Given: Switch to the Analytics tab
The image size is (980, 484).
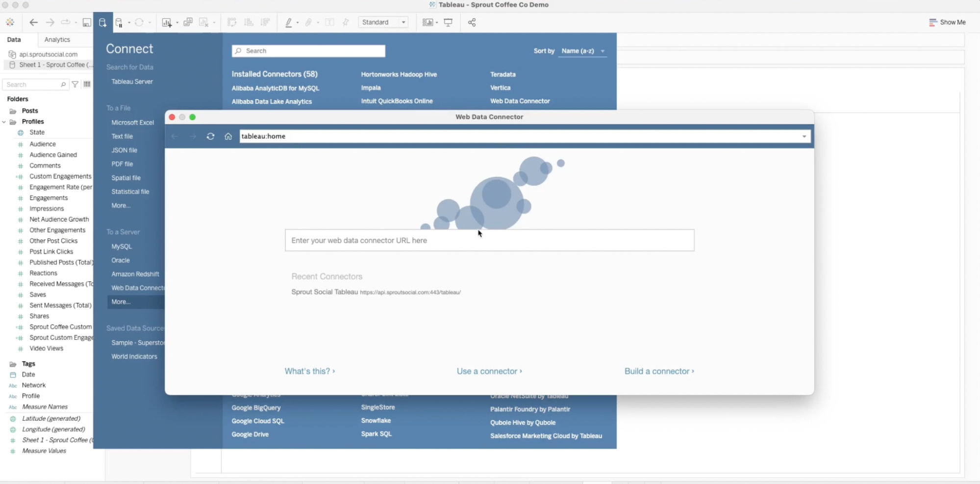Looking at the screenshot, I should click(57, 40).
